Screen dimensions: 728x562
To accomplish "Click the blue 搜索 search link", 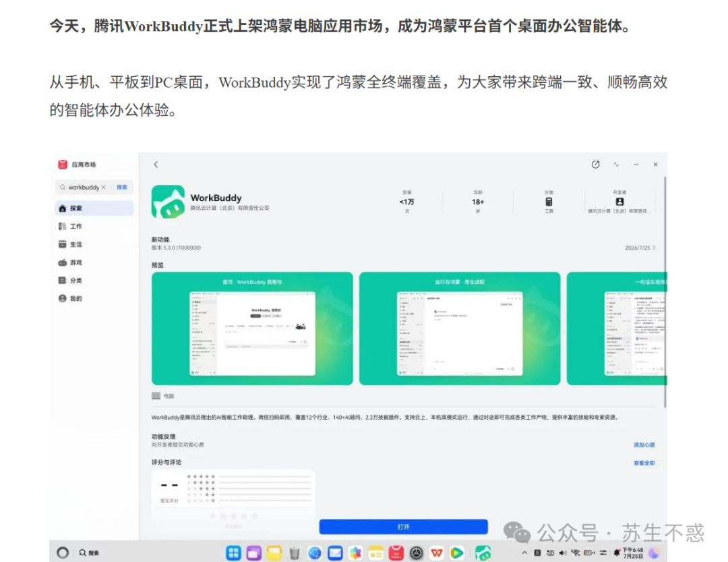I will [122, 188].
